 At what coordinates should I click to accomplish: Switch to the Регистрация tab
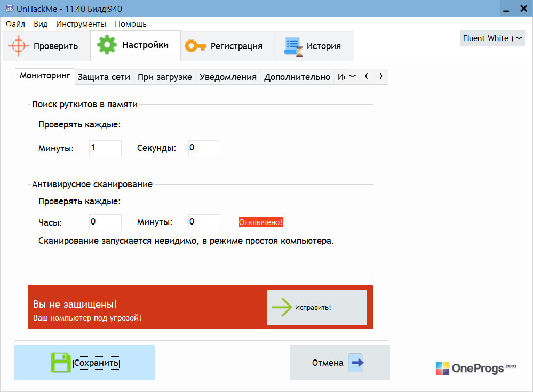[228, 46]
